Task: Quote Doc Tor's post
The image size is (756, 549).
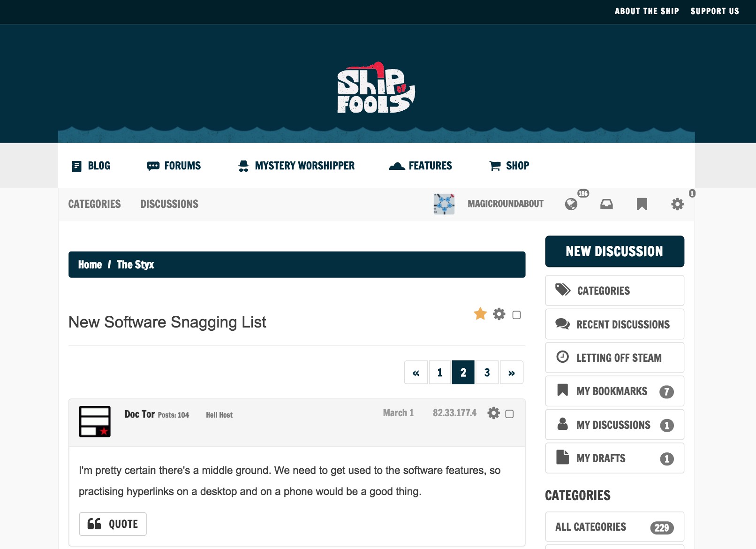Action: 113,524
